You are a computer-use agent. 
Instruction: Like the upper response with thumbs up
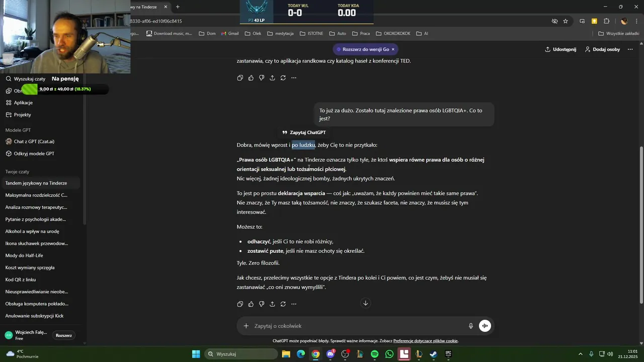tap(251, 78)
